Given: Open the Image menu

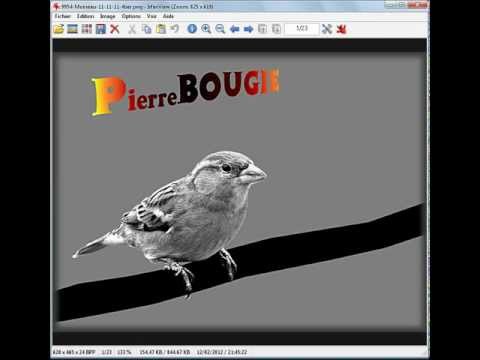Looking at the screenshot, I should click(108, 16).
